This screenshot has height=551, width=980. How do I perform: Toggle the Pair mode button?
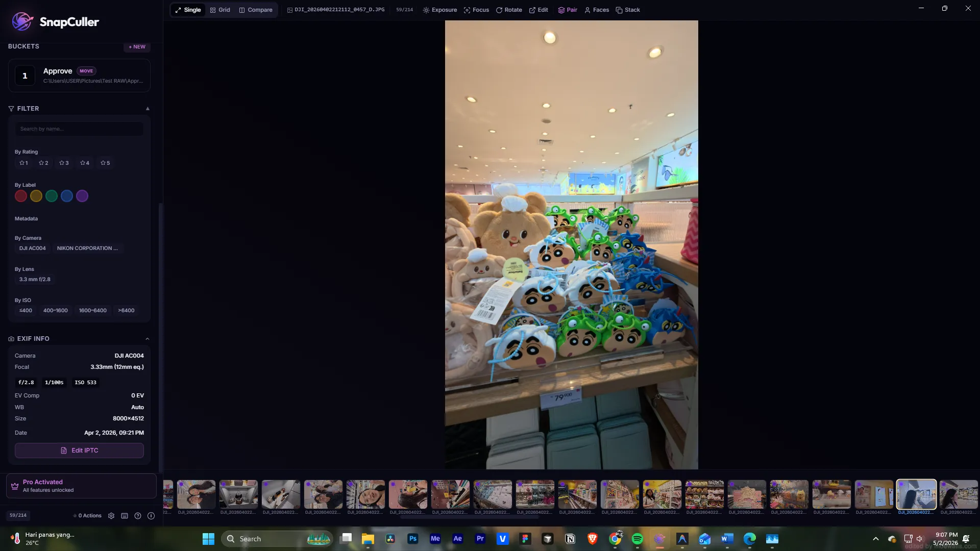pyautogui.click(x=568, y=10)
